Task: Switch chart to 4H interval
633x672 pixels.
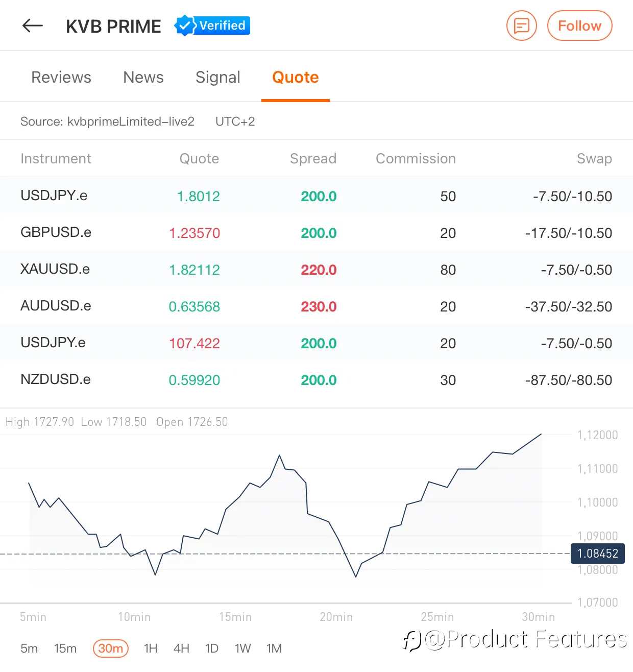Action: point(181,649)
